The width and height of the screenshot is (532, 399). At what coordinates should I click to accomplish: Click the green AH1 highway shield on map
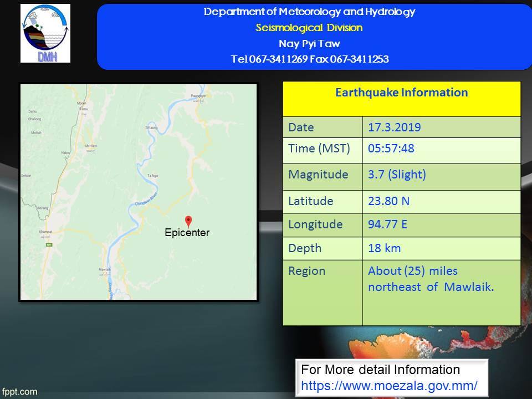pos(49,244)
